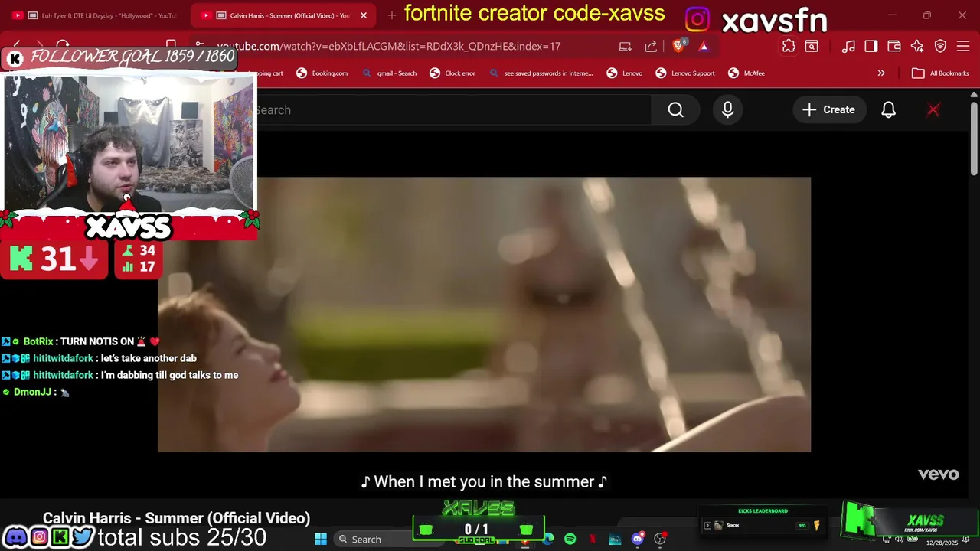
Task: Click the page vertical scrollbar
Action: point(974,138)
